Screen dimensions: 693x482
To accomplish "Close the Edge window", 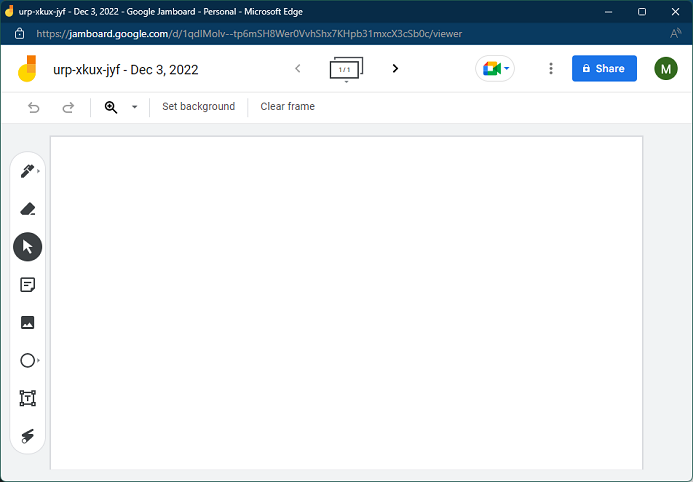I will 675,12.
